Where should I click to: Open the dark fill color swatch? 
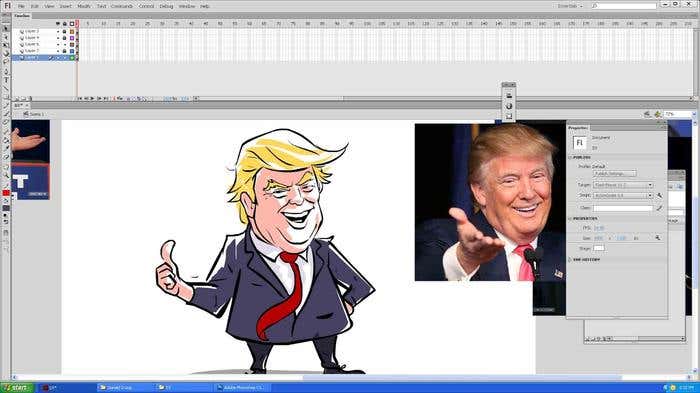[x=6, y=208]
